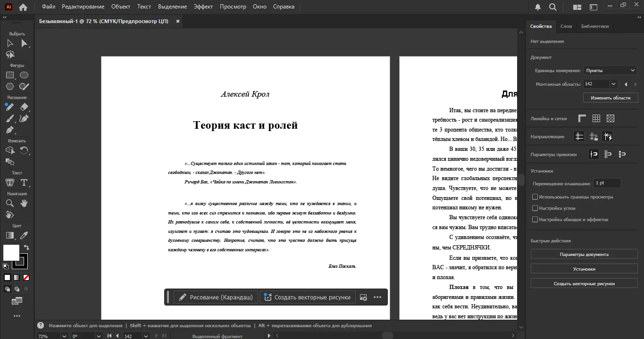Choose the Hand navigation tool

click(24, 203)
